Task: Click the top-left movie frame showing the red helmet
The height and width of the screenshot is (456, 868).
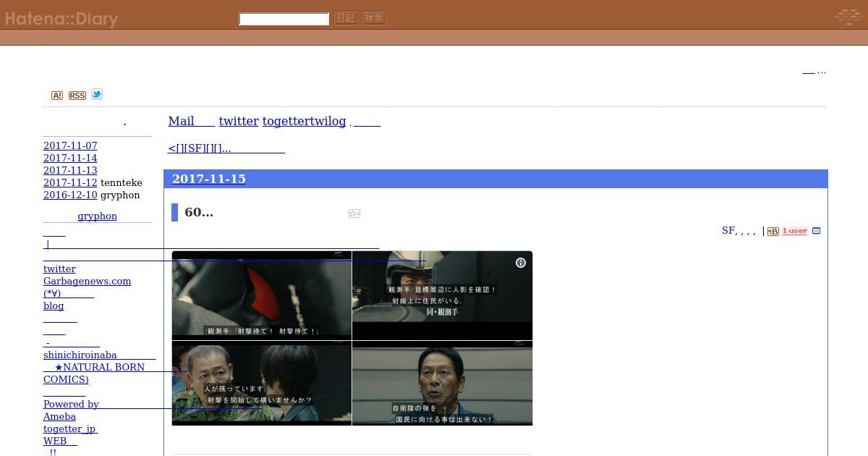Action: tap(262, 295)
